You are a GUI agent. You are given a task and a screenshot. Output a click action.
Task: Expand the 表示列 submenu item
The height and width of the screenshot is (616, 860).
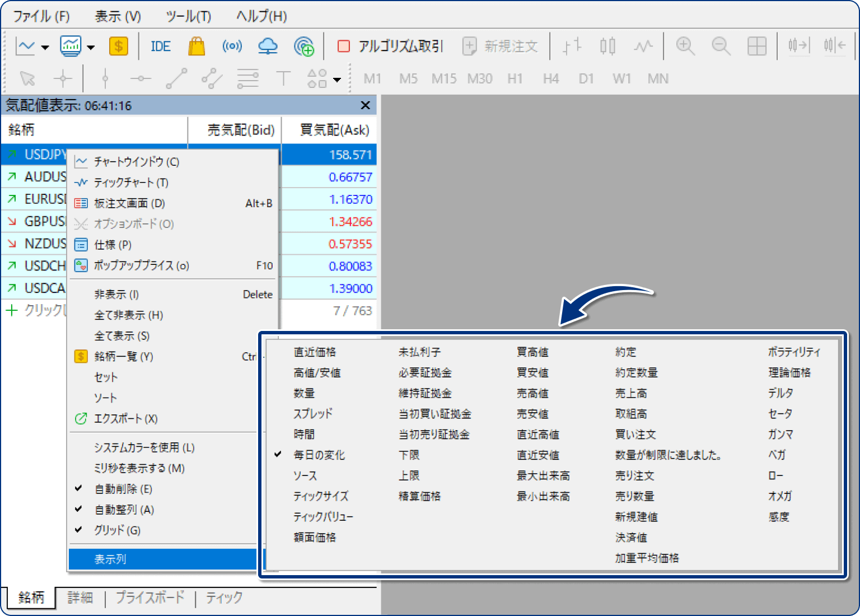click(x=162, y=559)
